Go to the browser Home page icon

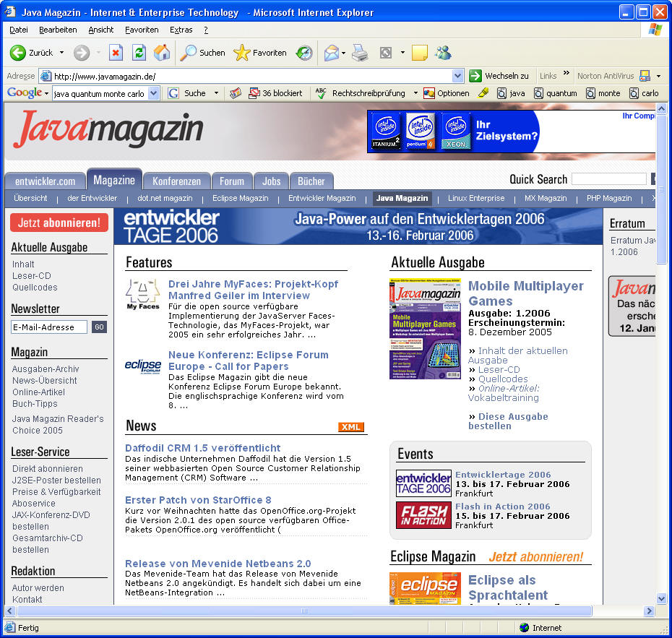coord(162,53)
